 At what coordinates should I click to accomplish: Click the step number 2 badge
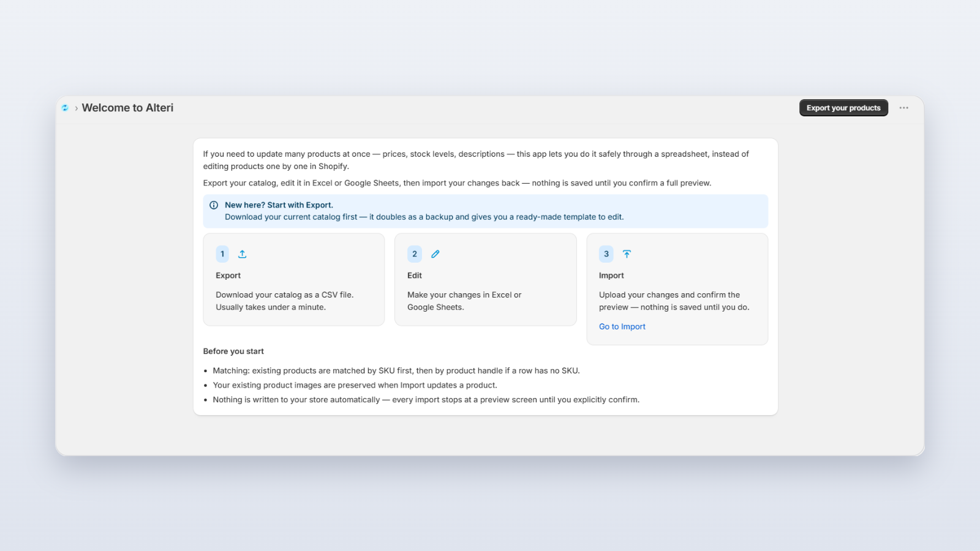415,254
